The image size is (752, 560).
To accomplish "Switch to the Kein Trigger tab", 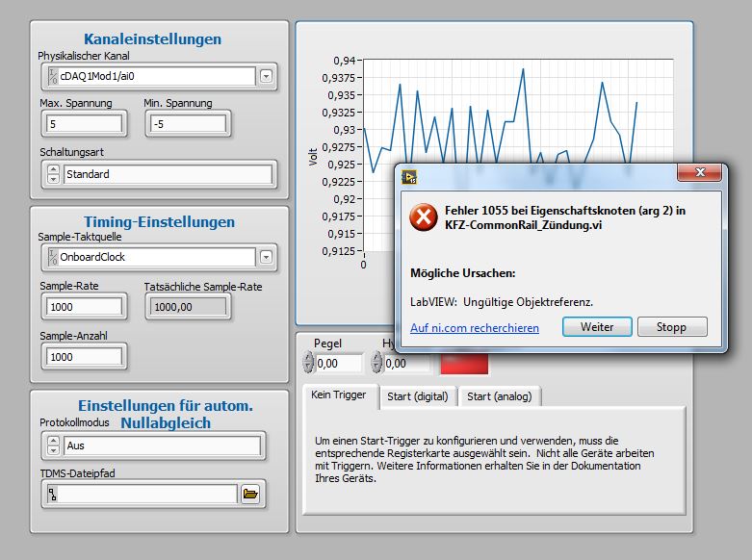I will [339, 395].
